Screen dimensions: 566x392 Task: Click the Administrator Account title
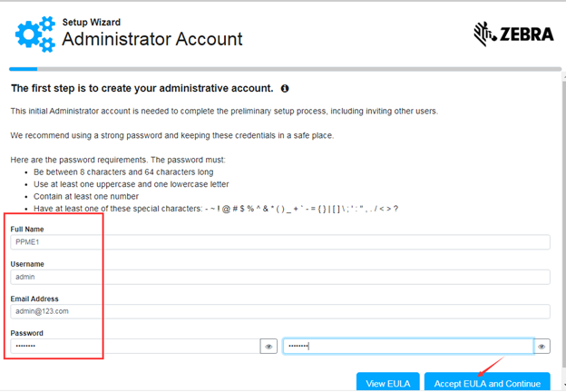point(152,39)
